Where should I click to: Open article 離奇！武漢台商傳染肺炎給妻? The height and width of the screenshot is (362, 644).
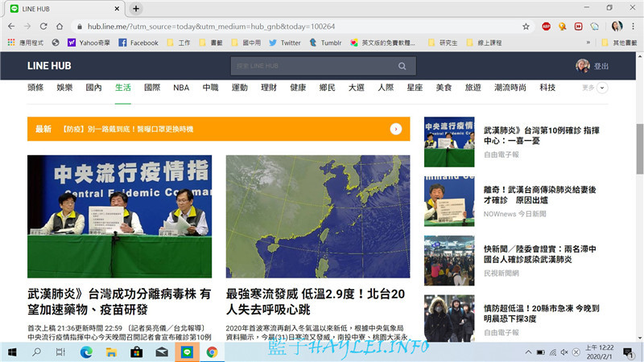pos(539,195)
